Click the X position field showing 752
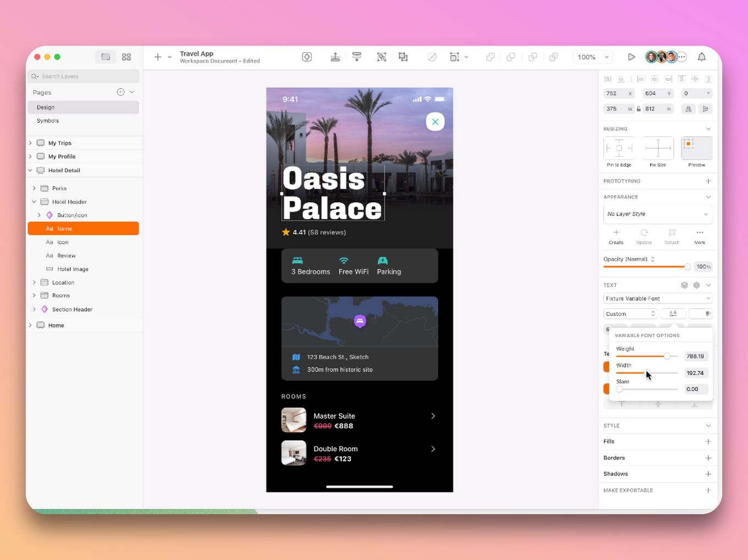 [619, 93]
